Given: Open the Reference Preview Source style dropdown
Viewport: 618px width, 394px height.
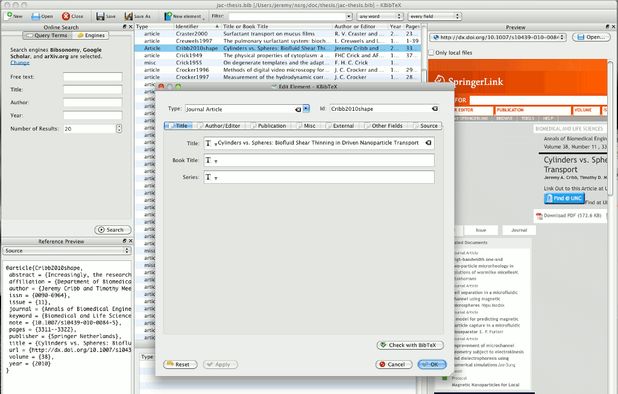Looking at the screenshot, I should [67, 251].
